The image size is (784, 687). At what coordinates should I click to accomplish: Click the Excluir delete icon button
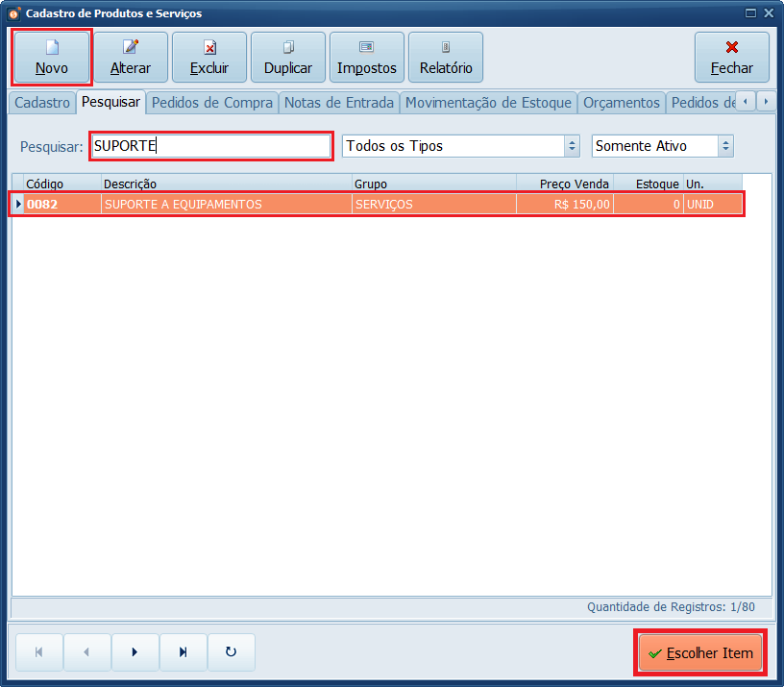pos(209,58)
